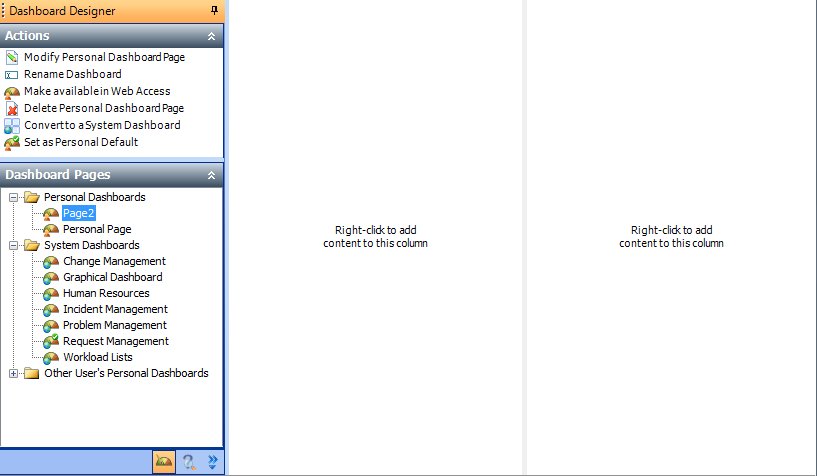The height and width of the screenshot is (476, 817).
Task: Click the Workload Lists dashboard icon
Action: tap(51, 358)
